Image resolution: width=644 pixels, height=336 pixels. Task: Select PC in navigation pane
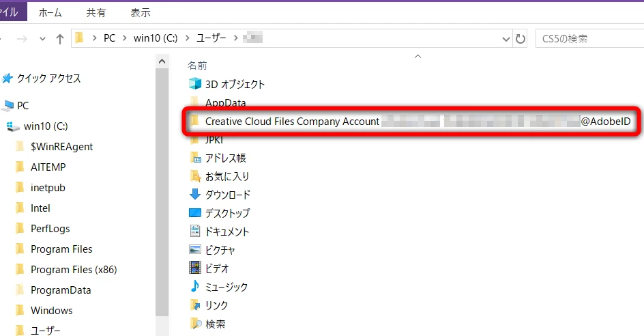point(23,106)
